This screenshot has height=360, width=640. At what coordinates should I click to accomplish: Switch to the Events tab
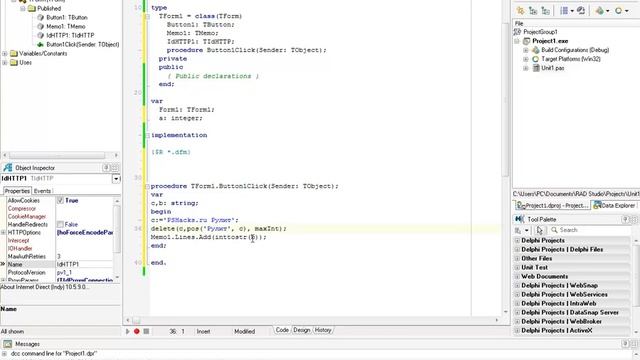click(x=42, y=191)
